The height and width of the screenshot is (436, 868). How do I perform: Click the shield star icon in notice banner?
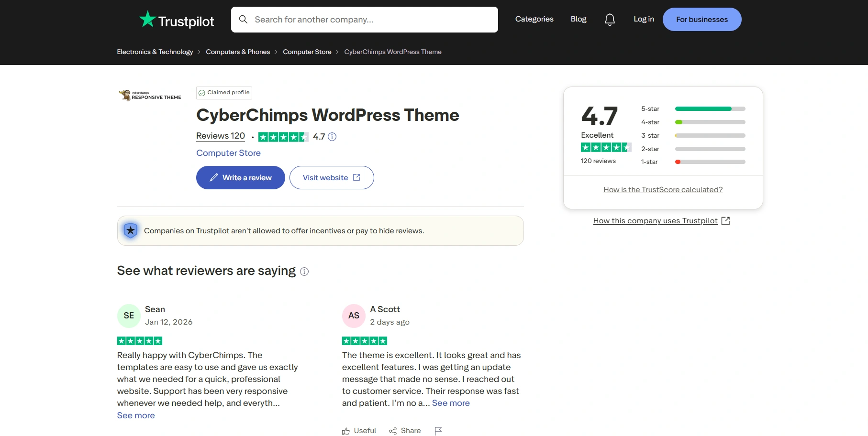[131, 230]
